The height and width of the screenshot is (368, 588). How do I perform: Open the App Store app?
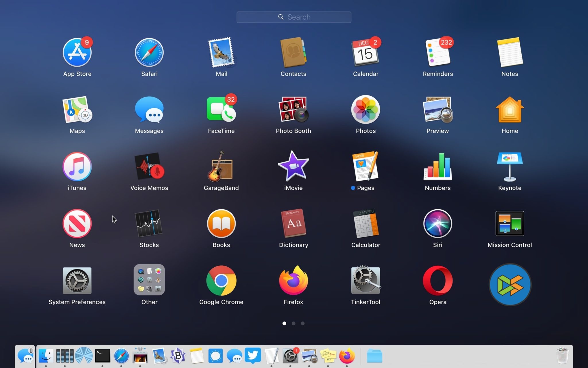point(77,53)
